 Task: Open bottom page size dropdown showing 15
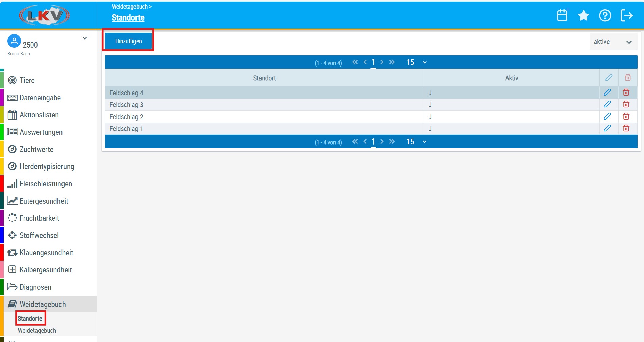coord(416,142)
